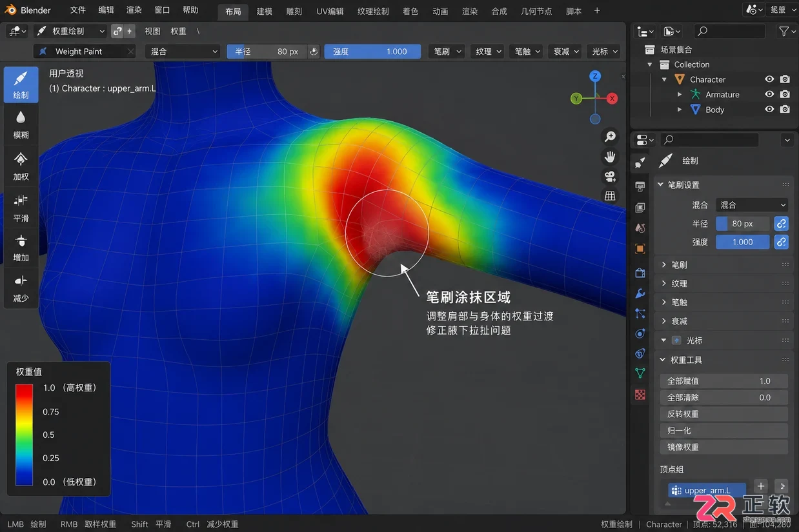Collapse the 笔刷设置 panel section
This screenshot has height=532, width=799.
723,185
